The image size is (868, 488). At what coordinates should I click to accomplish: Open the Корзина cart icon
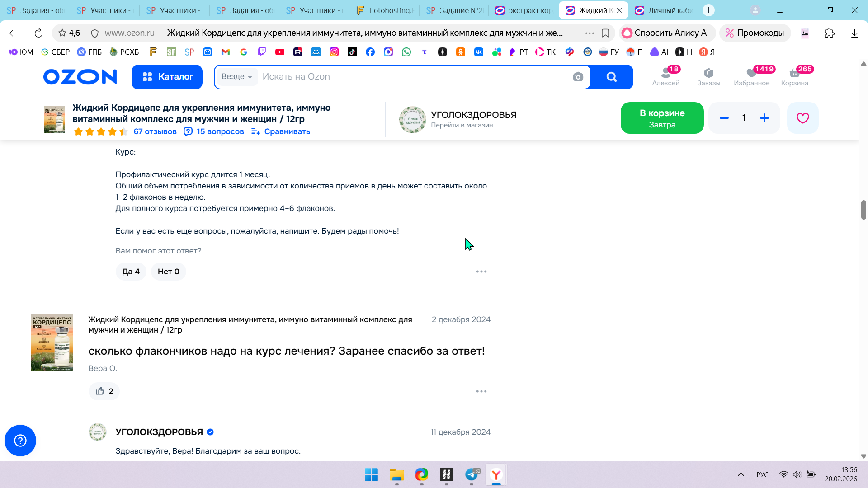(x=794, y=76)
